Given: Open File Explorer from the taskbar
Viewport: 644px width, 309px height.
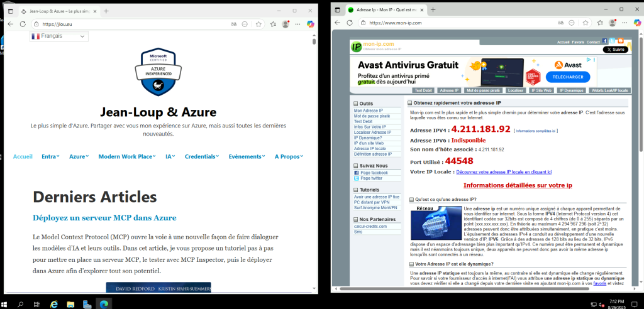Looking at the screenshot, I should (70, 304).
